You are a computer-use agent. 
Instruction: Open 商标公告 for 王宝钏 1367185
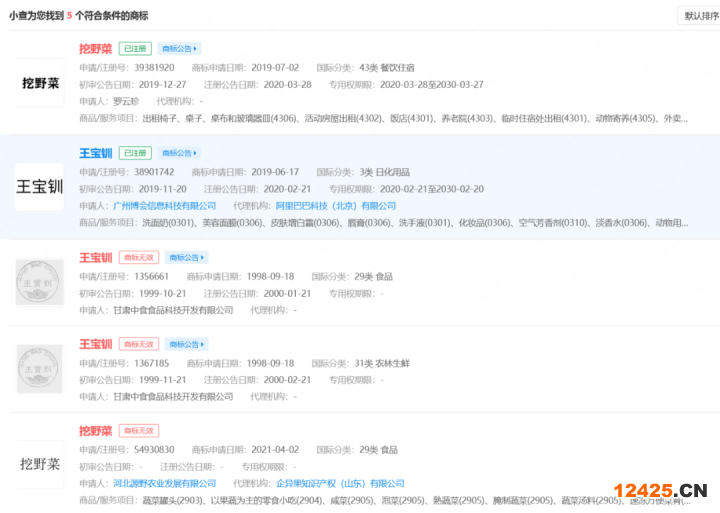(x=186, y=344)
